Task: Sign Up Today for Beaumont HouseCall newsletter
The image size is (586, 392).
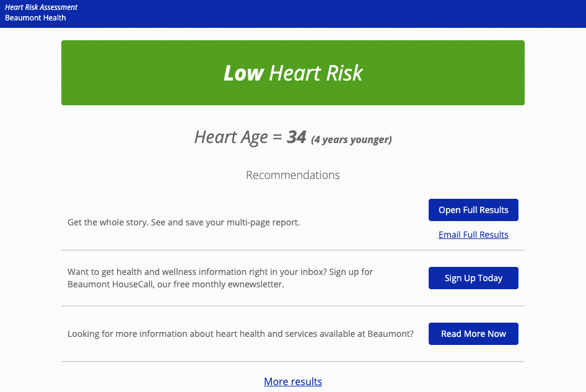Action: coord(473,278)
